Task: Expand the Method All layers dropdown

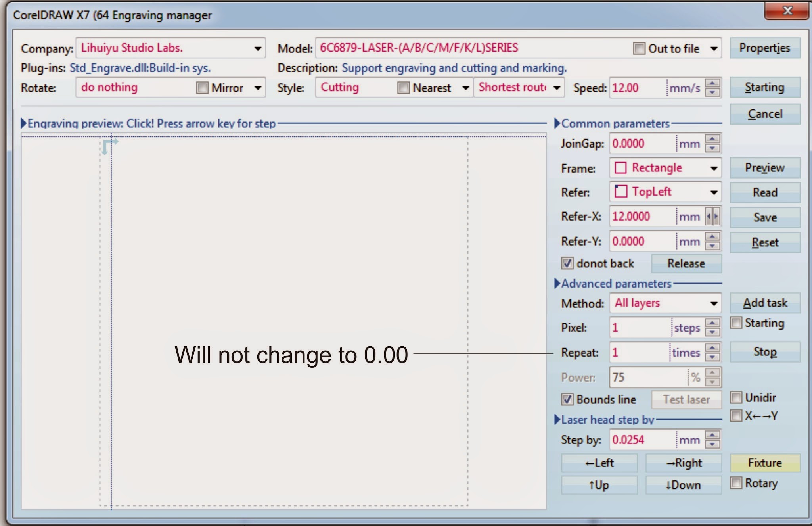Action: coord(714,303)
